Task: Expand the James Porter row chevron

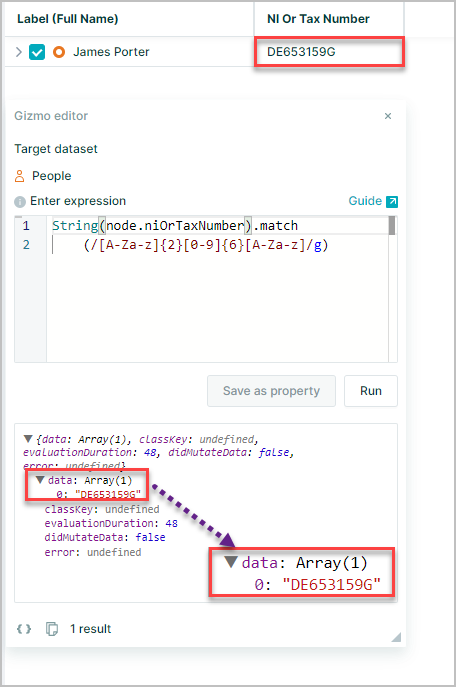Action: click(18, 52)
